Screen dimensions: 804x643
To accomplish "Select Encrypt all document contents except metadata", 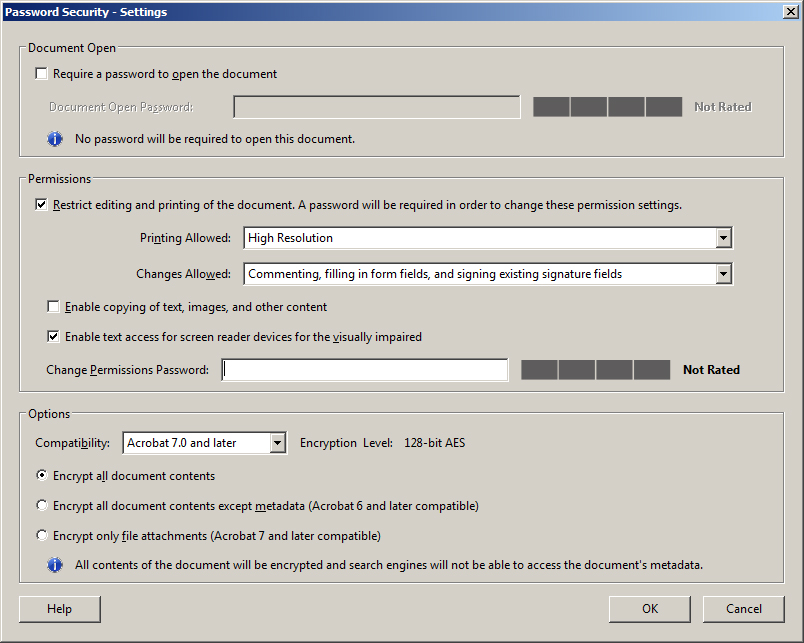I will click(x=41, y=505).
